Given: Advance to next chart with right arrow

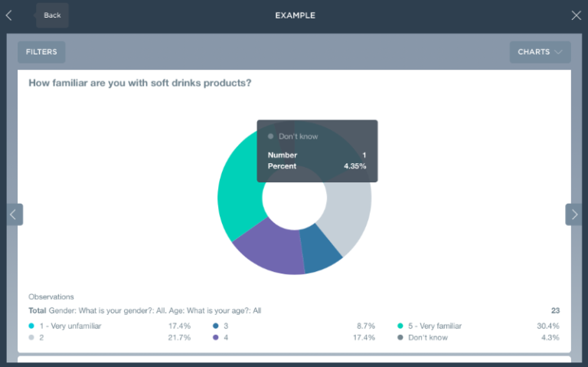Looking at the screenshot, I should pyautogui.click(x=575, y=215).
